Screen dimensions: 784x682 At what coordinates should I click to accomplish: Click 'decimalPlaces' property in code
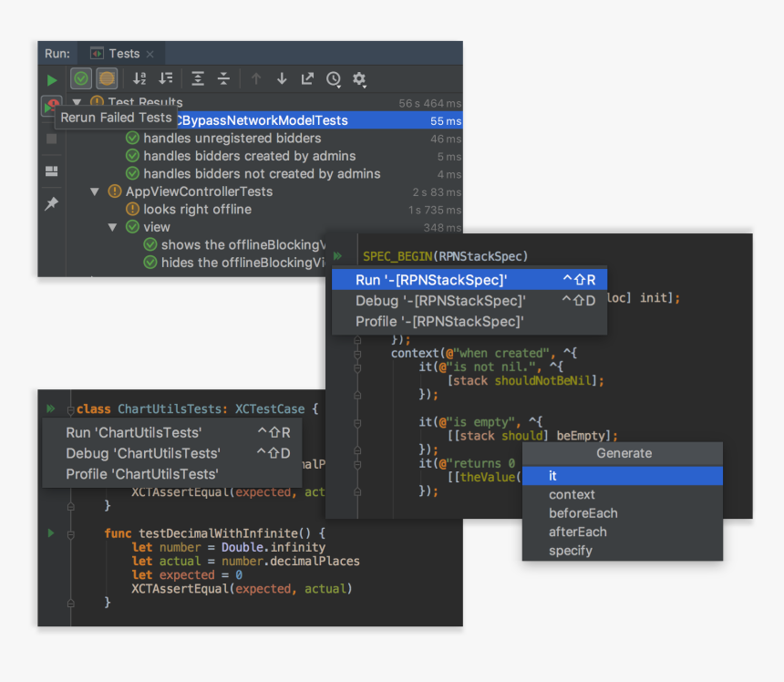click(315, 561)
